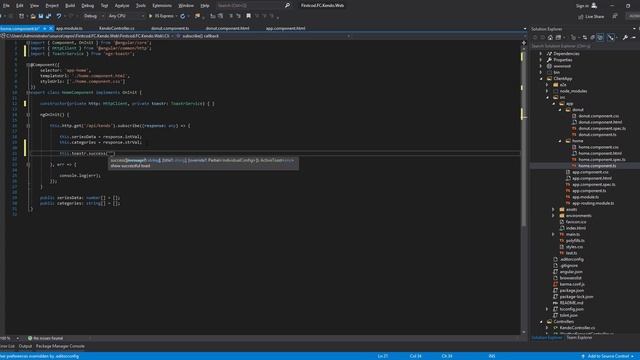Collapse the donut folder

pyautogui.click(x=560, y=109)
